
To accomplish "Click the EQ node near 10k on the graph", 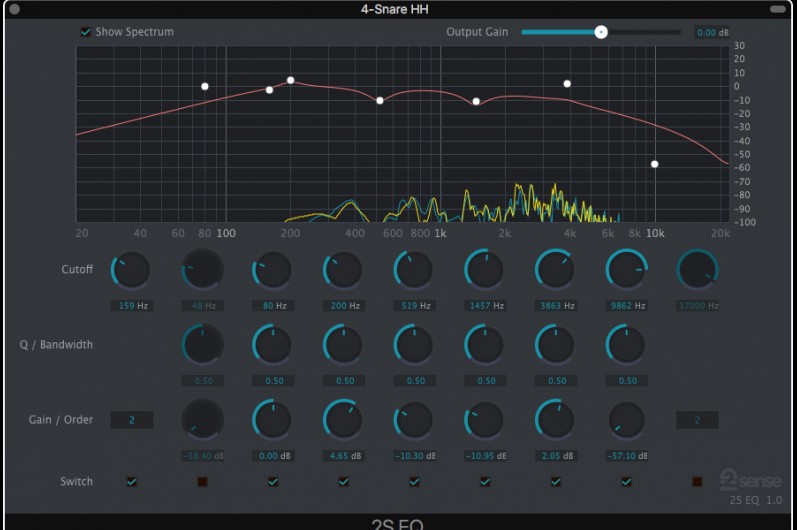I will click(x=655, y=164).
